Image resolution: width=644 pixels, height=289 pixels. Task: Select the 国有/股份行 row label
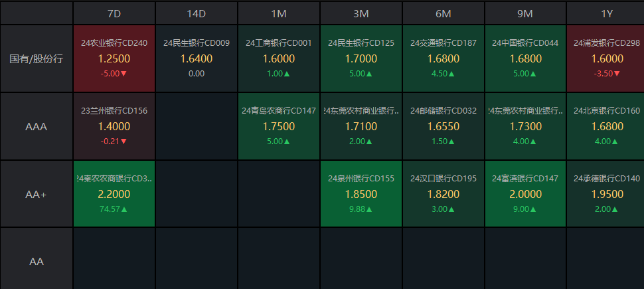pos(37,58)
